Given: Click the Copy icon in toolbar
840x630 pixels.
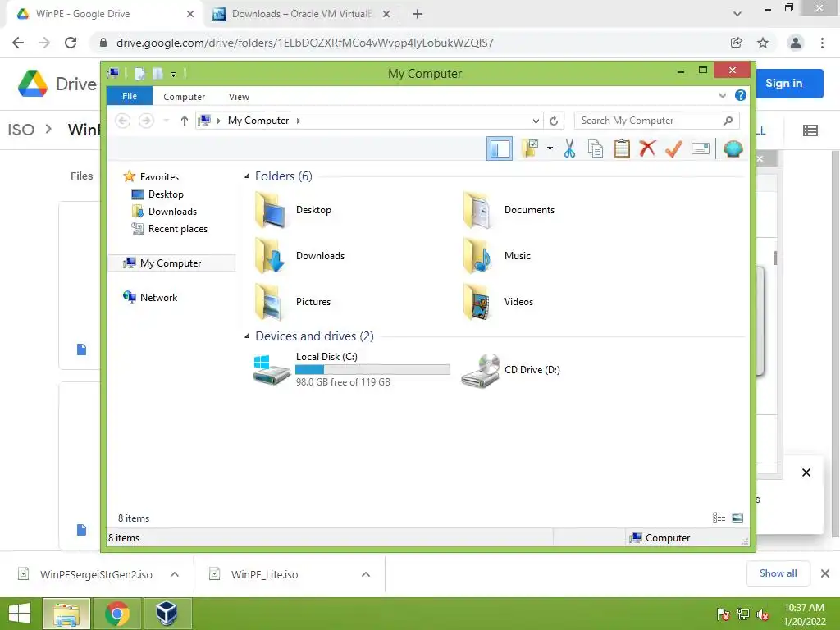Looking at the screenshot, I should coord(596,148).
